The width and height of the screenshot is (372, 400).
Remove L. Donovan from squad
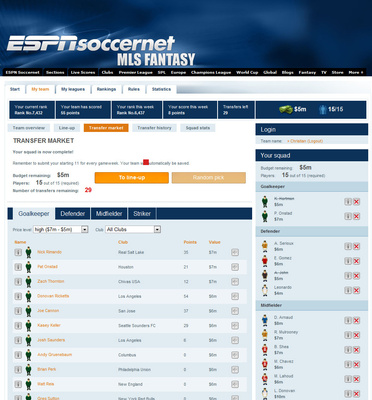click(356, 394)
